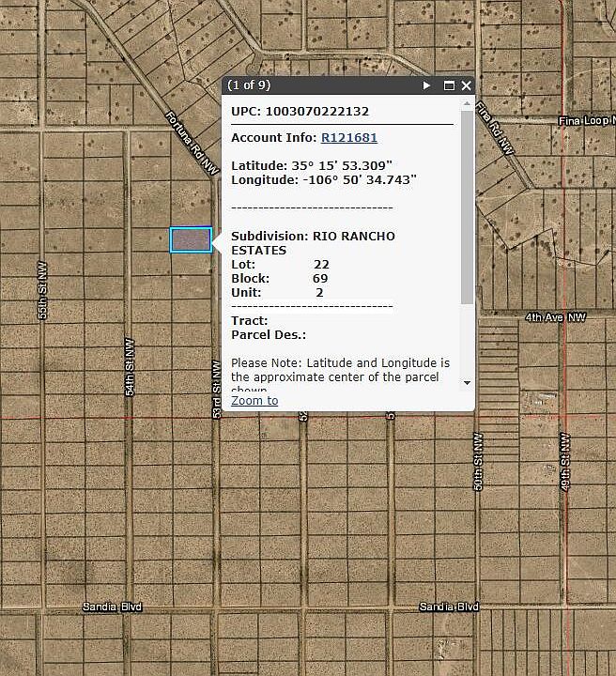616x676 pixels.
Task: Click the popup scrollbar thumb
Action: (467, 207)
